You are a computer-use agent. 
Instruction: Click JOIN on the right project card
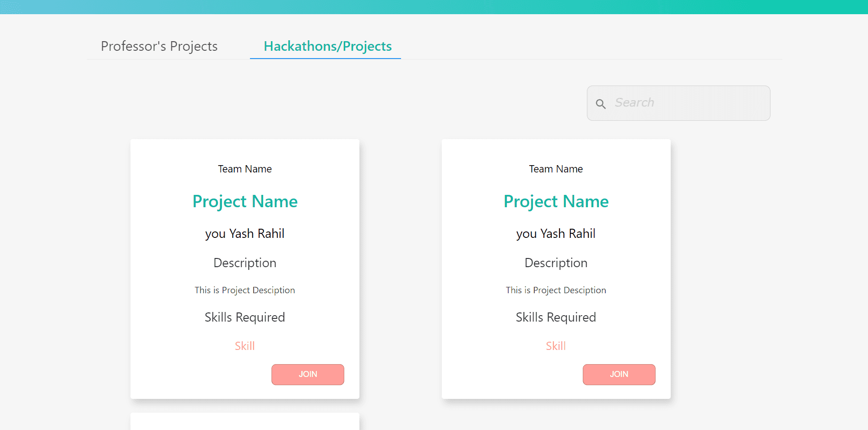tap(618, 374)
